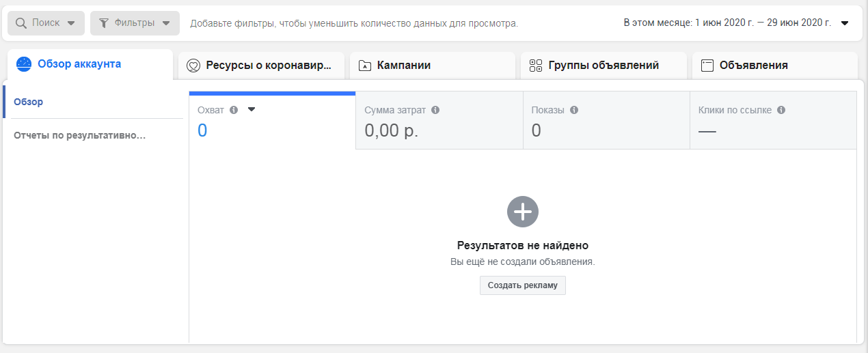Open the date range selector dropdown
868x353 pixels.
[x=845, y=23]
